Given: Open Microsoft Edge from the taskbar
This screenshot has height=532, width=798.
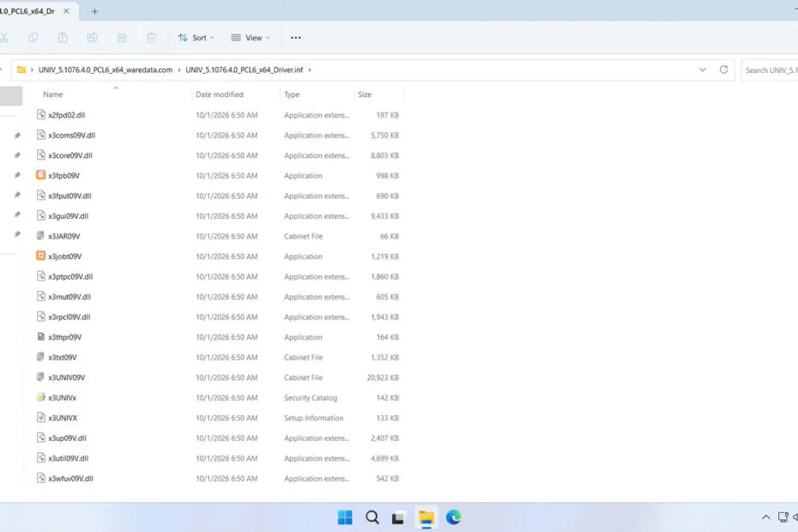Looking at the screenshot, I should pos(453,517).
